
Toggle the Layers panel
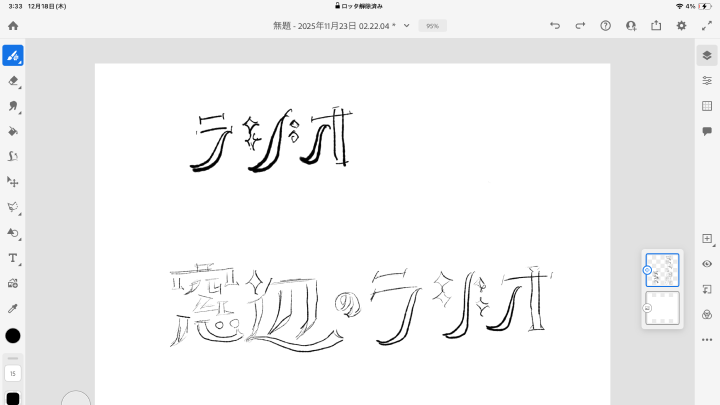point(707,56)
